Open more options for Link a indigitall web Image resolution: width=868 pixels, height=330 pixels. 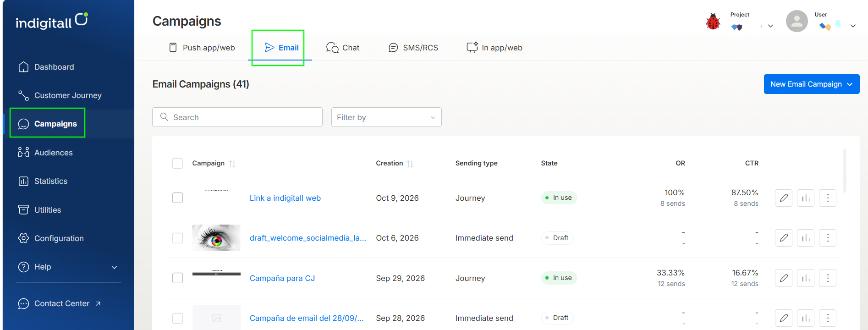(x=828, y=198)
